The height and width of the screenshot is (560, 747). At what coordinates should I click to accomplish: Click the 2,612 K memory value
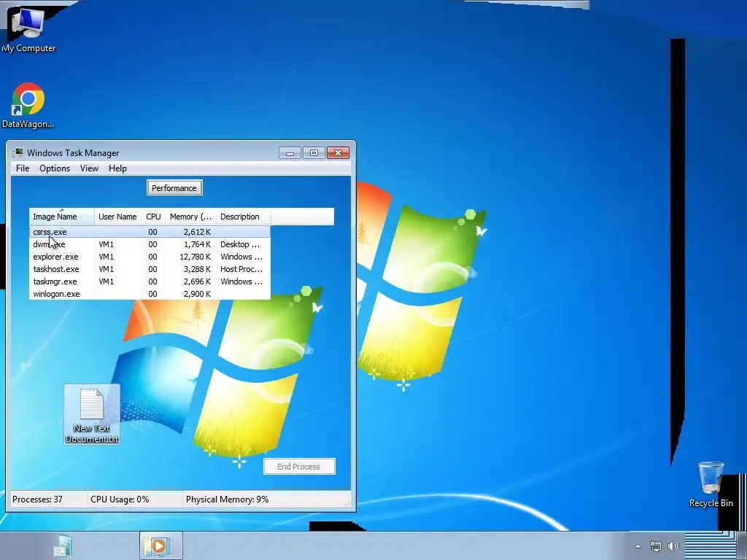click(197, 232)
